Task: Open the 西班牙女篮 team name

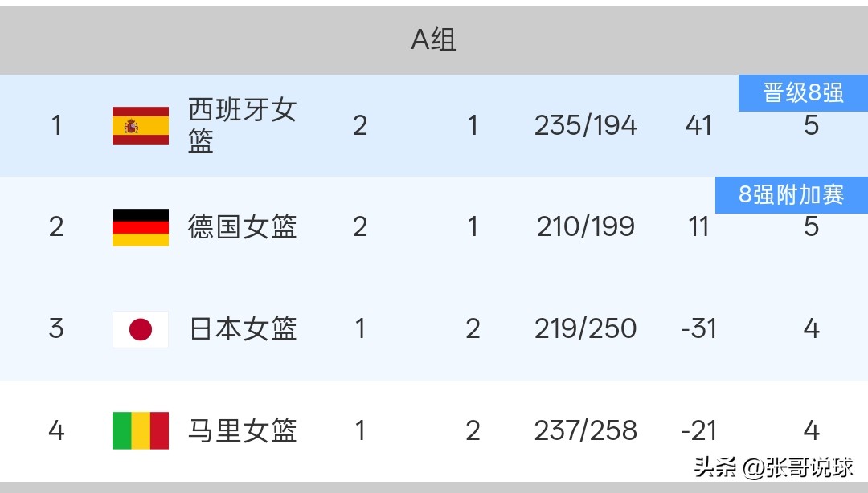Action: pos(243,125)
